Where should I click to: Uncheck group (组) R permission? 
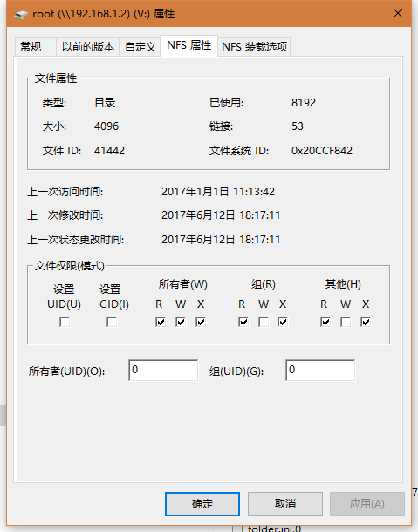pyautogui.click(x=243, y=322)
